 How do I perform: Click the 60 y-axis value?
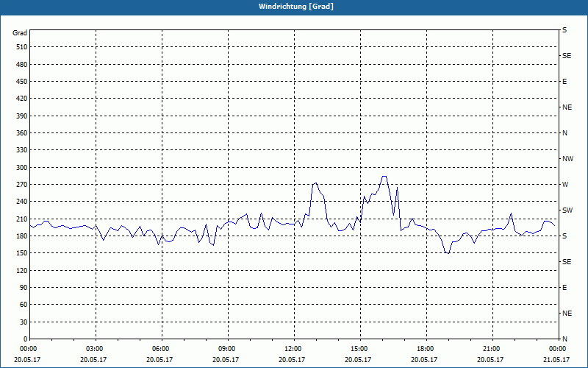(x=24, y=305)
